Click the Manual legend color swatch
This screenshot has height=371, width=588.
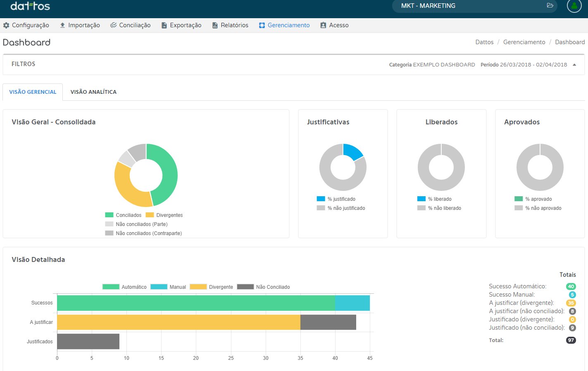point(159,287)
